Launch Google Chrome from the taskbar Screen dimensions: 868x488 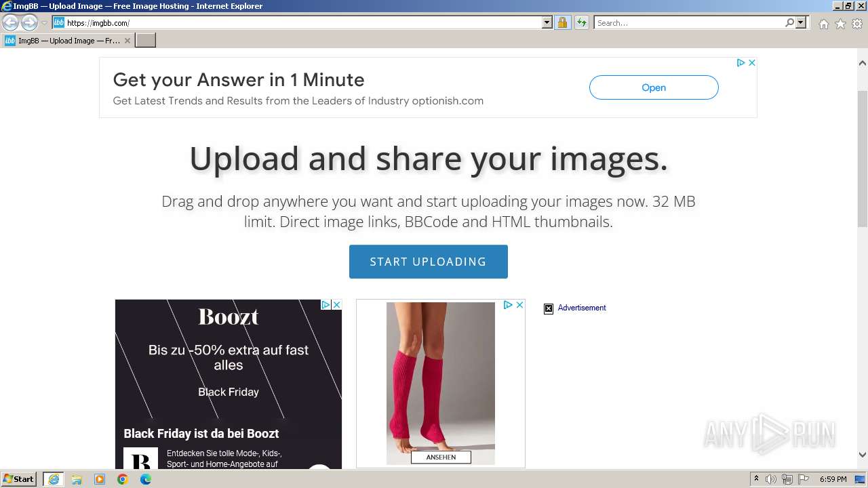(123, 479)
